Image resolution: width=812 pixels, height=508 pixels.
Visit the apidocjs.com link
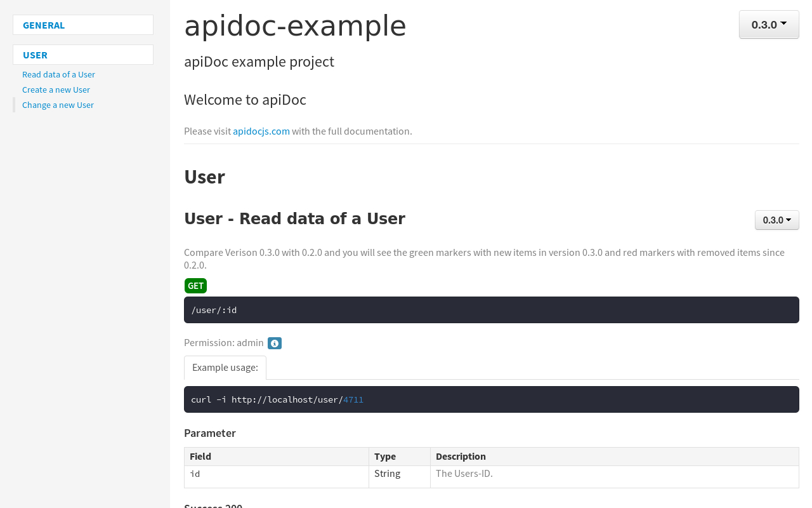pyautogui.click(x=261, y=131)
